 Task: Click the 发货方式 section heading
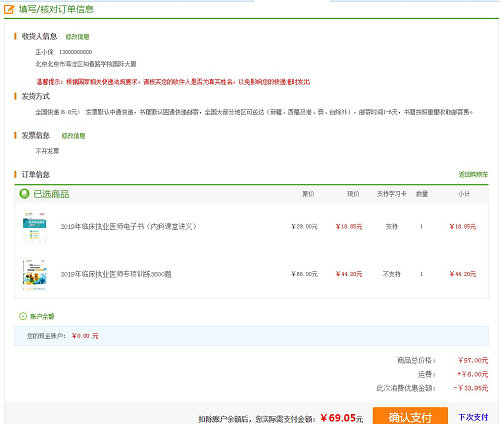tap(36, 96)
